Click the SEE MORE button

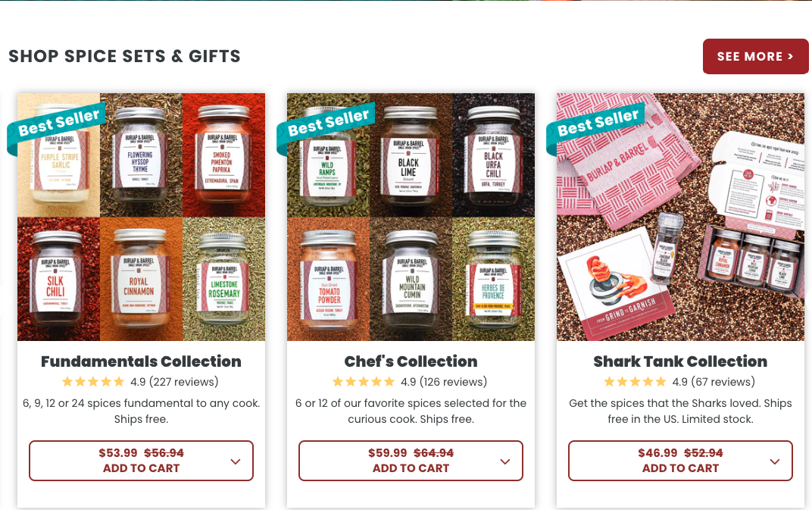tap(755, 57)
